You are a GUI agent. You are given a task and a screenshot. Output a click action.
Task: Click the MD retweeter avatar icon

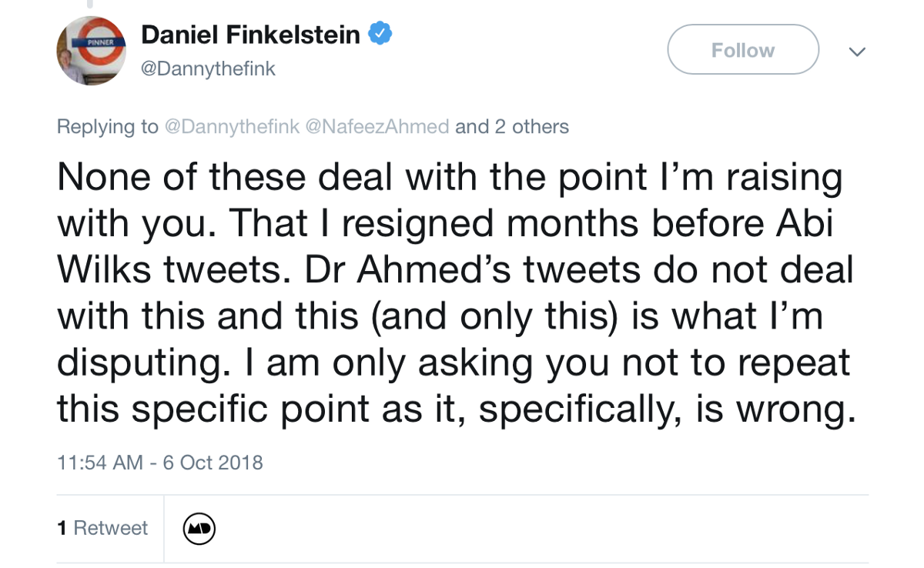[x=199, y=529]
